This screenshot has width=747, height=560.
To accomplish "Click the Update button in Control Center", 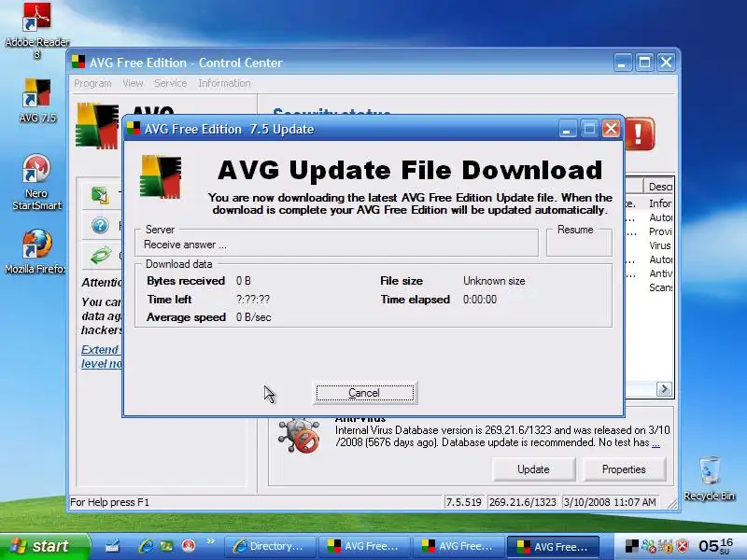I will pyautogui.click(x=533, y=469).
